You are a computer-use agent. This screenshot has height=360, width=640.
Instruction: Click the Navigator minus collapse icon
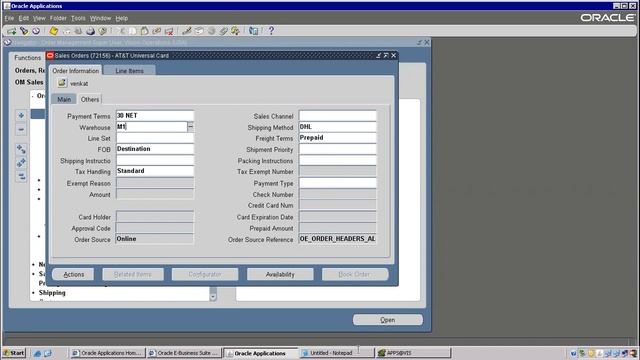click(21, 129)
